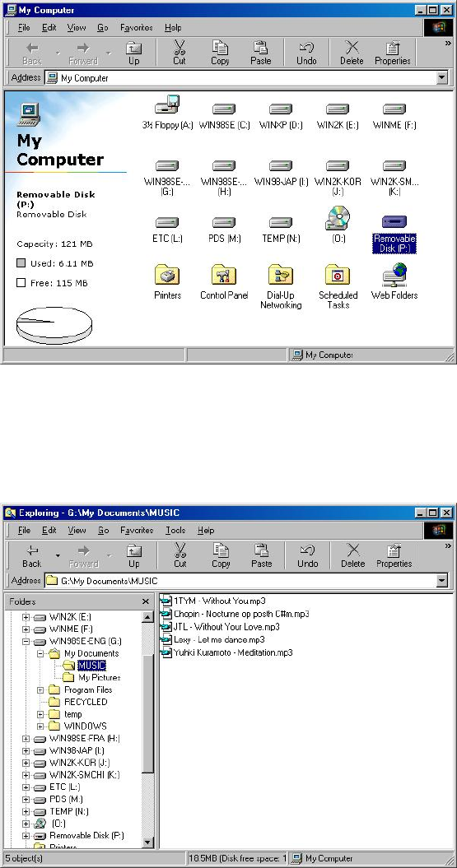Open Favorites menu in My Computer window
Image resolution: width=457 pixels, height=868 pixels.
(x=136, y=27)
